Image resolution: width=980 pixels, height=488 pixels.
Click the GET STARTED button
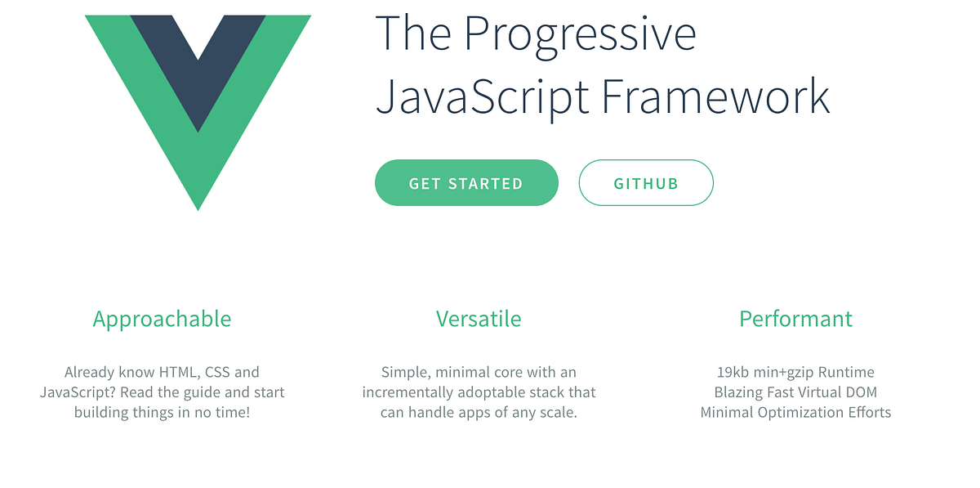pos(466,182)
